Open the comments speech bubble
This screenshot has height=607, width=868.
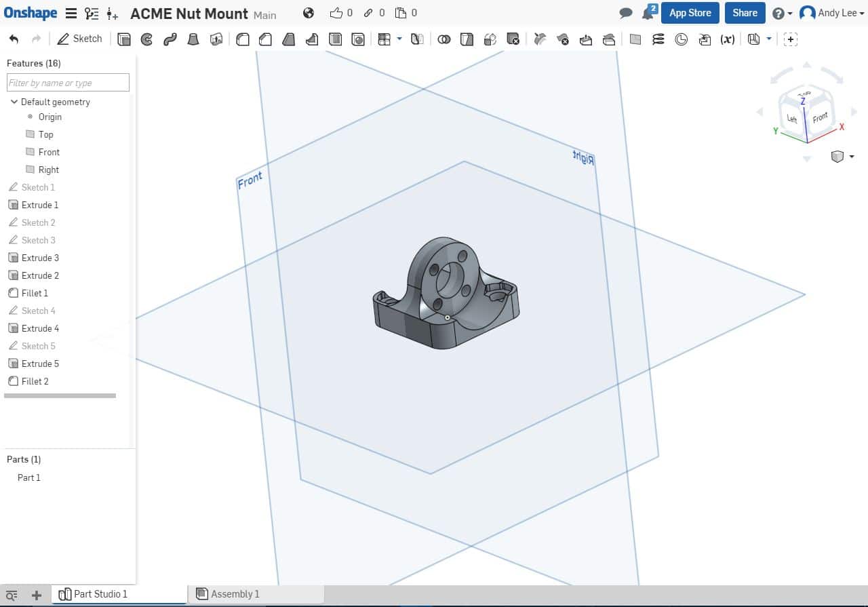(626, 14)
